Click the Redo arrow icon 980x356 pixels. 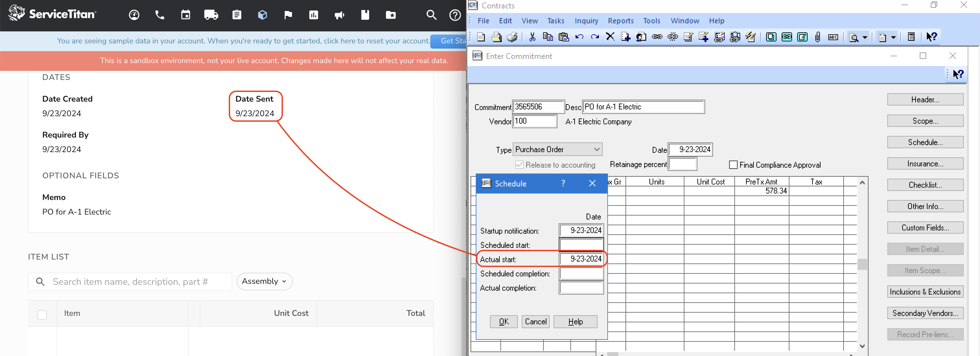tap(595, 37)
